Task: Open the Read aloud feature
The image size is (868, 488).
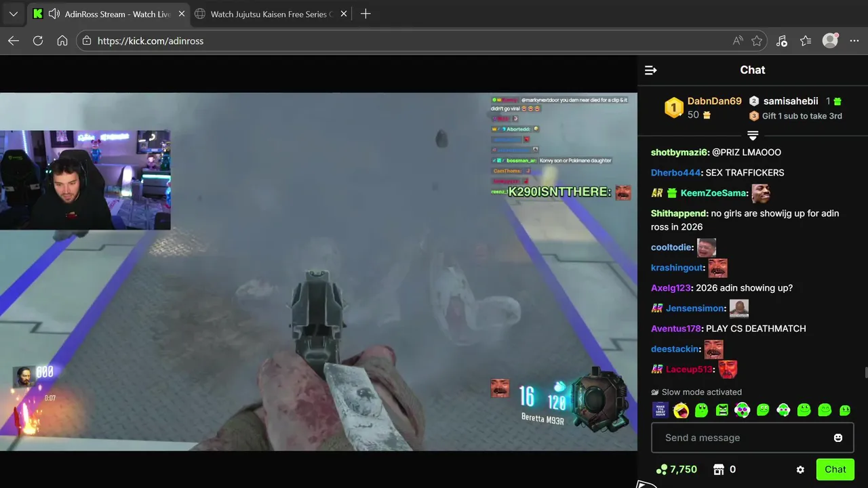Action: (738, 41)
